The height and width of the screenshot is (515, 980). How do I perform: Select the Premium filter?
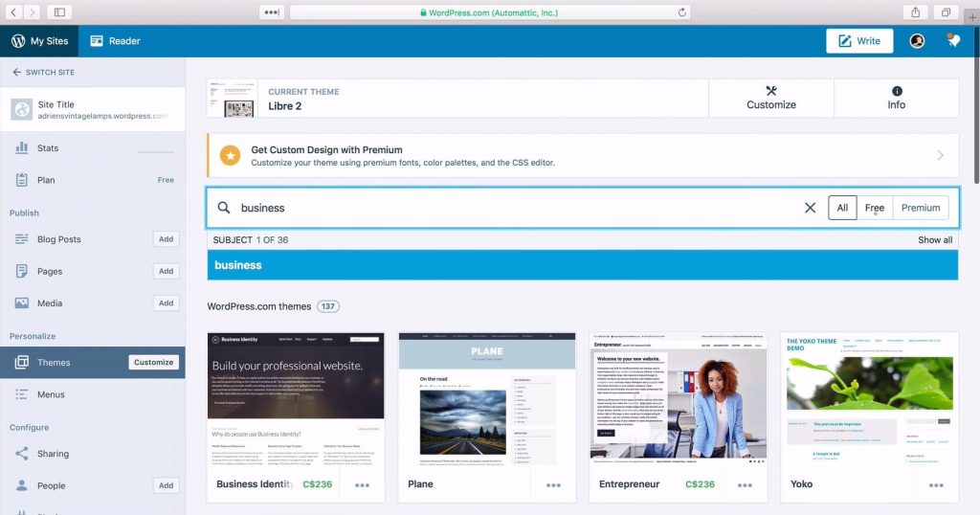[x=920, y=208]
